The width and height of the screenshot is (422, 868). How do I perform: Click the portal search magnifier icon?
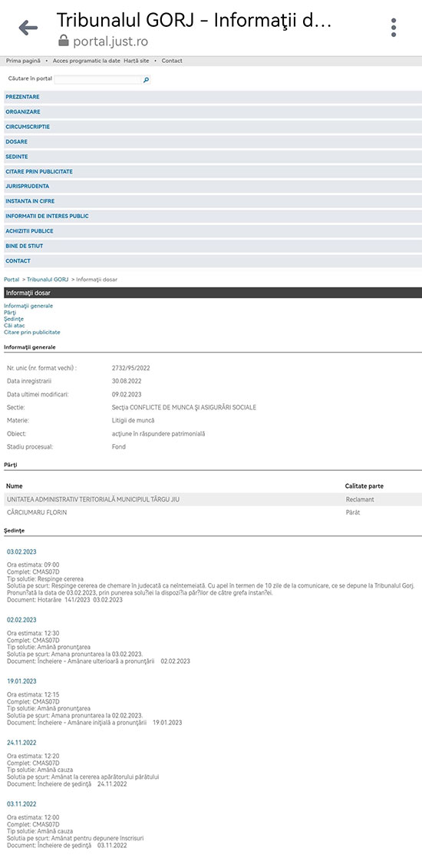pos(146,80)
